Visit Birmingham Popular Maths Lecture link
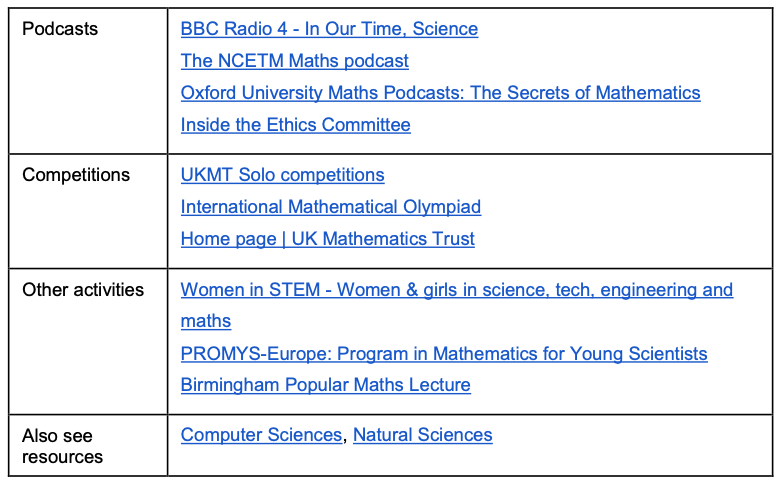Screen dimensions: 782x488 coord(325,385)
